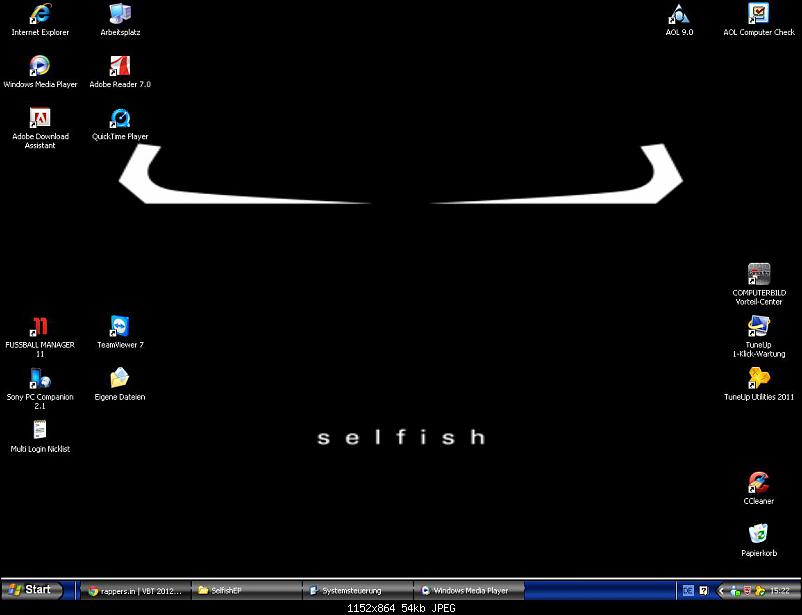802x615 pixels.
Task: Click the AOL 9.0 desktop icon
Action: click(x=679, y=15)
